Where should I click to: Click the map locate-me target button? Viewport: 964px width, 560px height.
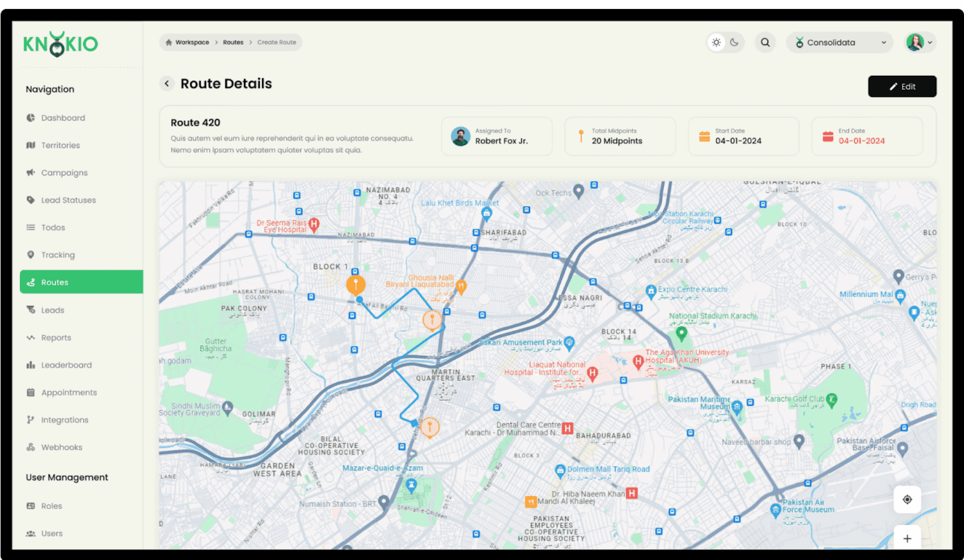pos(907,499)
